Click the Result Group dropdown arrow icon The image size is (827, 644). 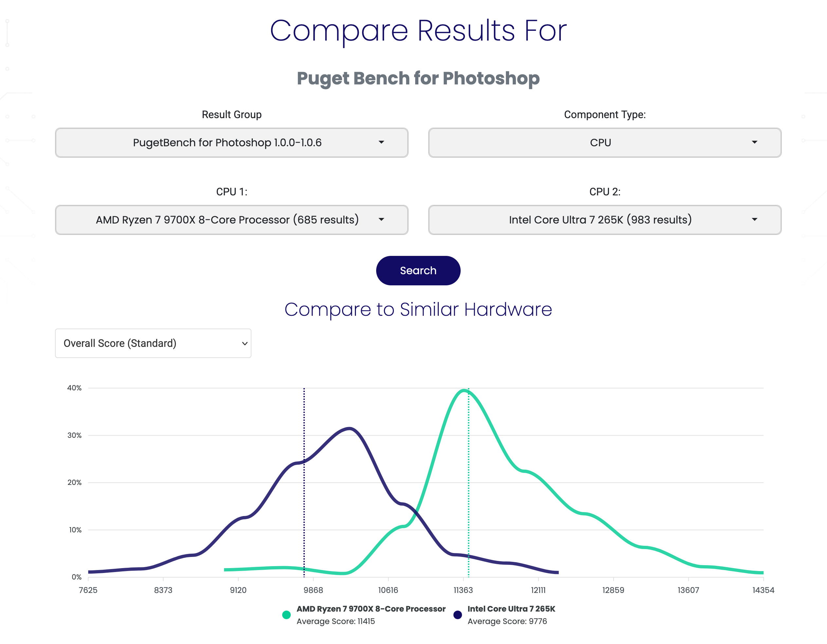(381, 142)
